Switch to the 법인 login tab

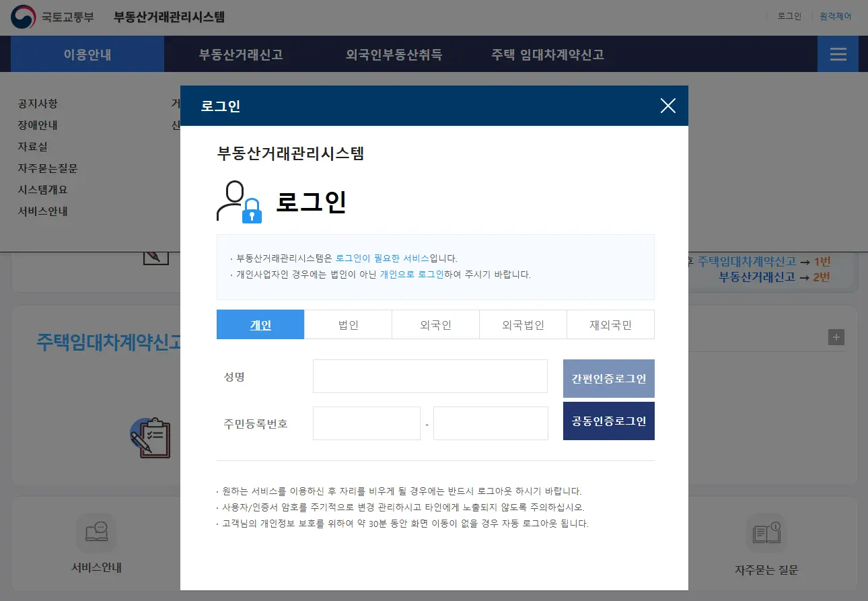tap(348, 324)
